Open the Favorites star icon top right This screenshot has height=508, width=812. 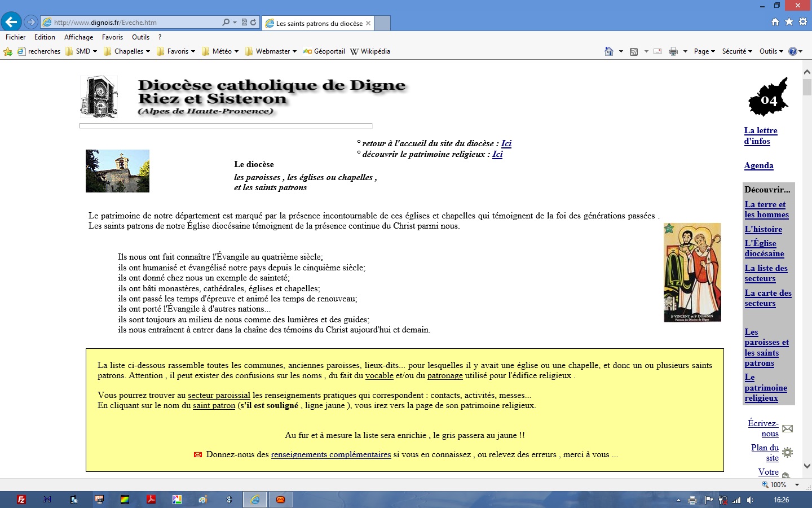[x=789, y=22]
